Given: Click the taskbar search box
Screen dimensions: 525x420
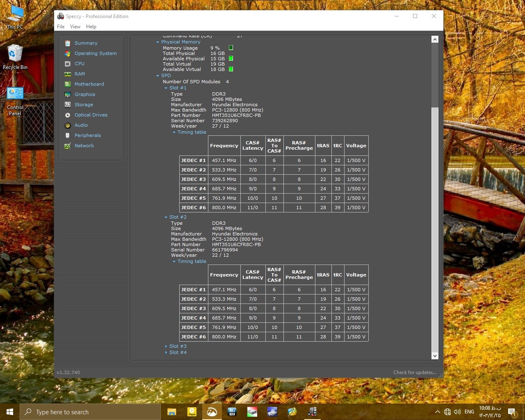Looking at the screenshot, I should coord(90,412).
